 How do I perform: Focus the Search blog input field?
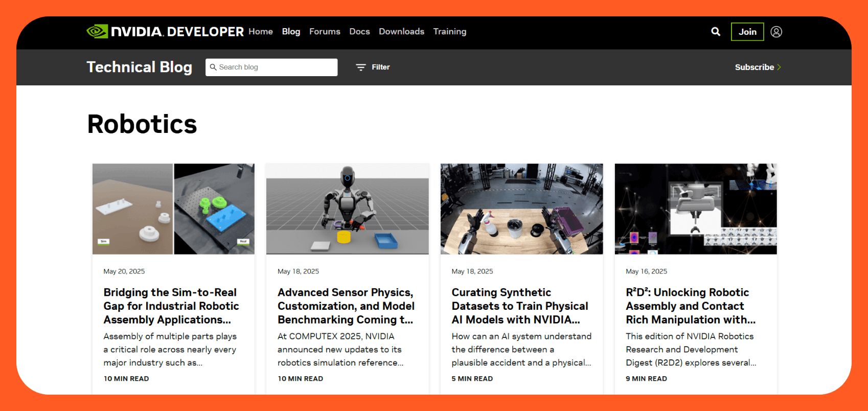click(x=271, y=67)
